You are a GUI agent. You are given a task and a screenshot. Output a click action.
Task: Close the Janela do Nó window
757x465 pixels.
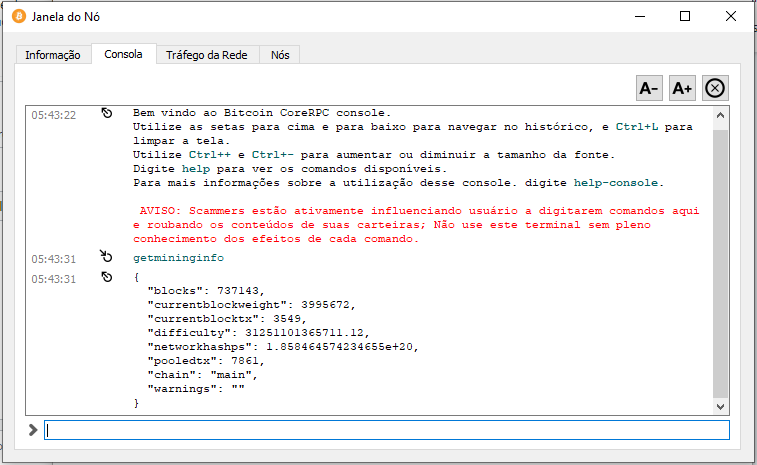coord(730,16)
